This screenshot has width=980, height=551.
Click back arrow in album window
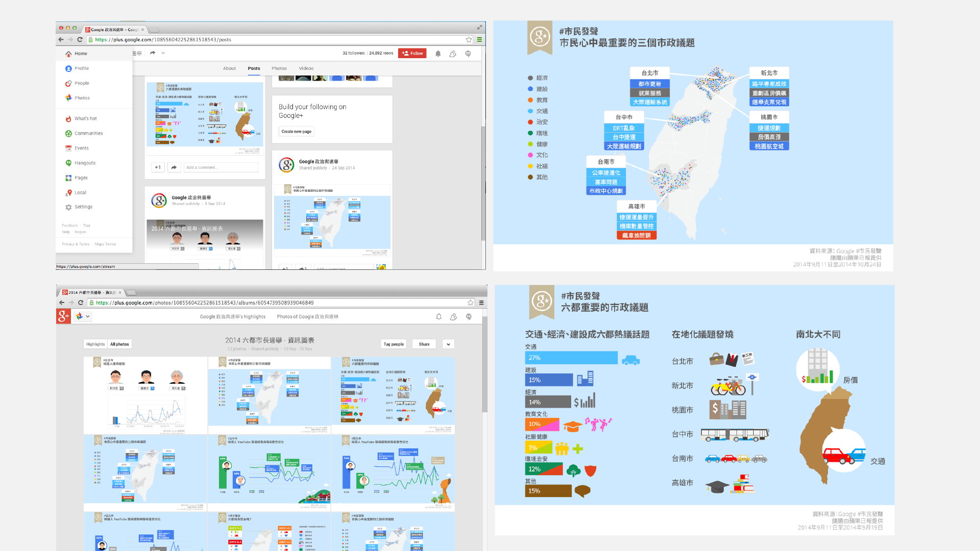[x=62, y=303]
